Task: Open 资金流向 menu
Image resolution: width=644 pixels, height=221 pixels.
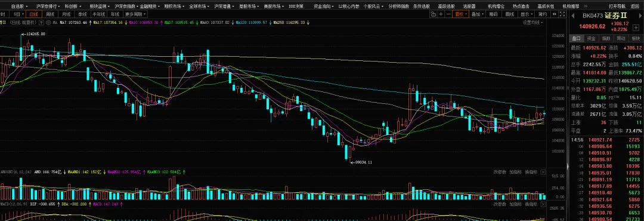Action: click(x=323, y=7)
